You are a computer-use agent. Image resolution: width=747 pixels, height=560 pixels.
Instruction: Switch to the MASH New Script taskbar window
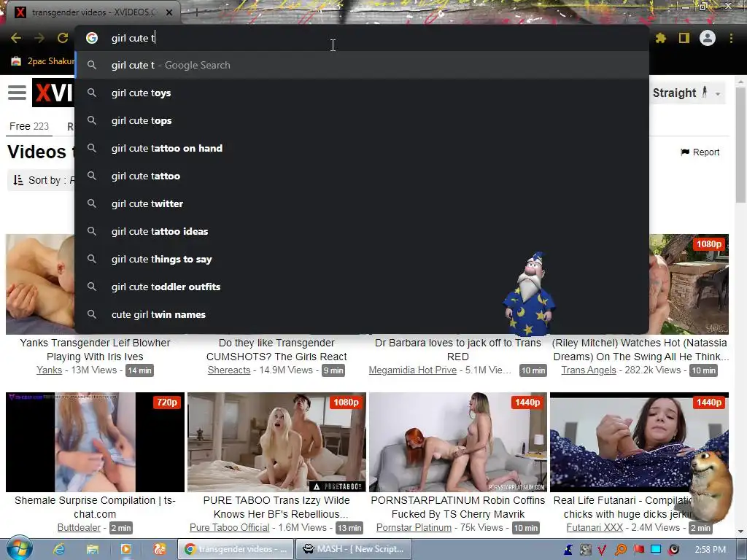click(x=354, y=549)
